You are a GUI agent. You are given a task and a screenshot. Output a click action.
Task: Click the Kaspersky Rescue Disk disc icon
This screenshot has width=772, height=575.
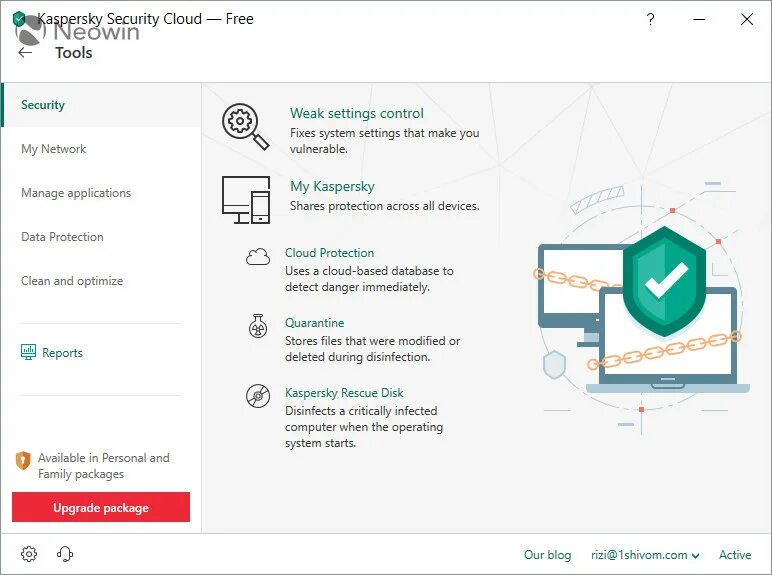258,396
